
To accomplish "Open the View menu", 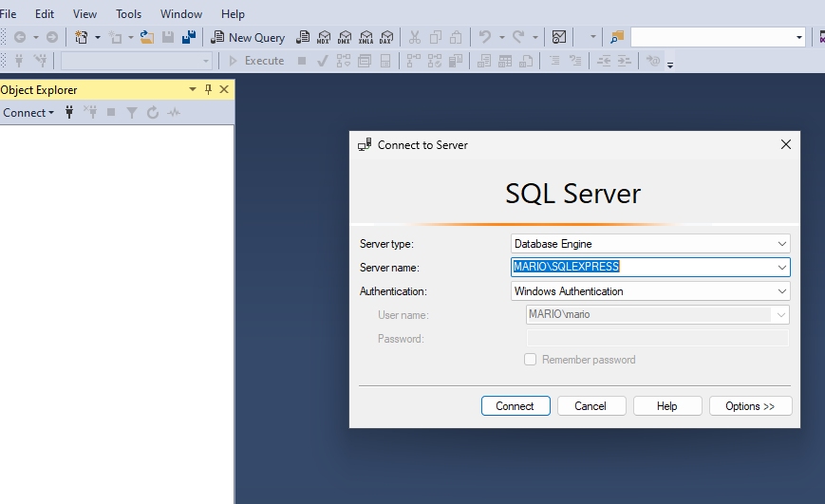I will (84, 14).
